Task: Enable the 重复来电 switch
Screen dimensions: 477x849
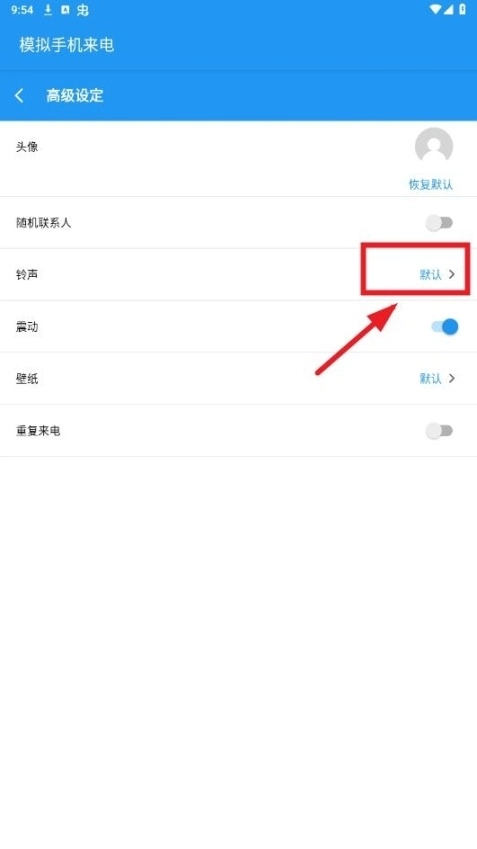Action: pos(439,431)
